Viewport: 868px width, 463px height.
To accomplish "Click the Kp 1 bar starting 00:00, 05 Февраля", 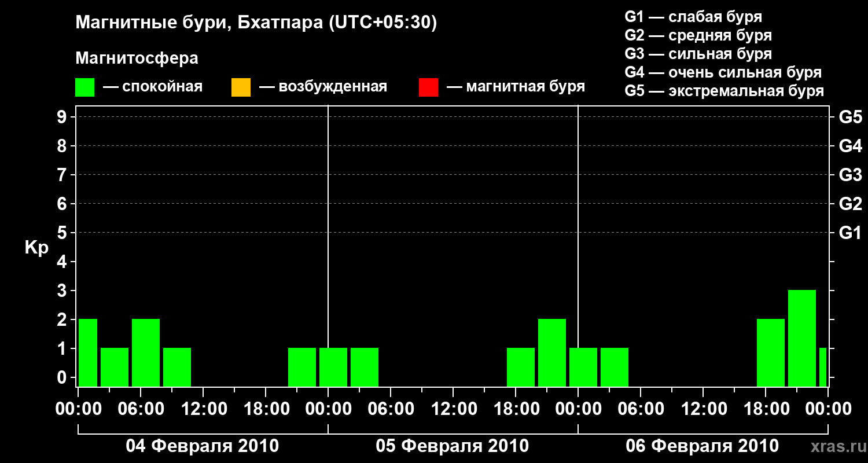I will (333, 367).
